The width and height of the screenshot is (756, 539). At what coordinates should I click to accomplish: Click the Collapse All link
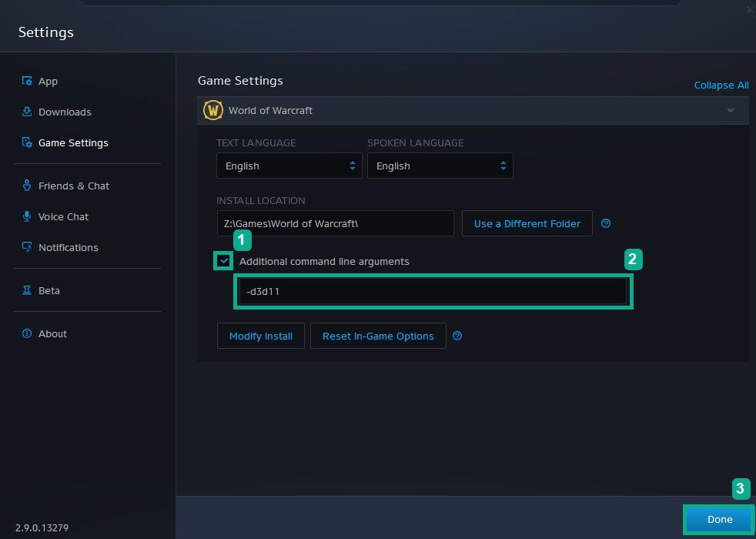(721, 85)
